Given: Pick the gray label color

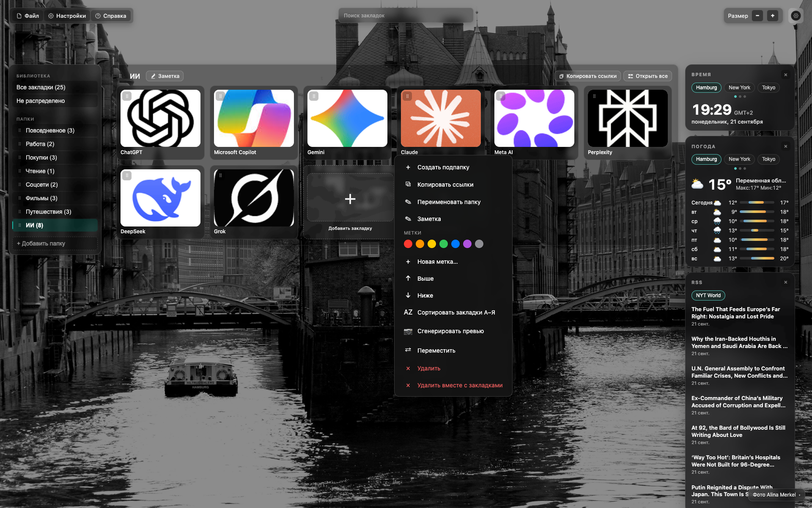Looking at the screenshot, I should click(479, 244).
